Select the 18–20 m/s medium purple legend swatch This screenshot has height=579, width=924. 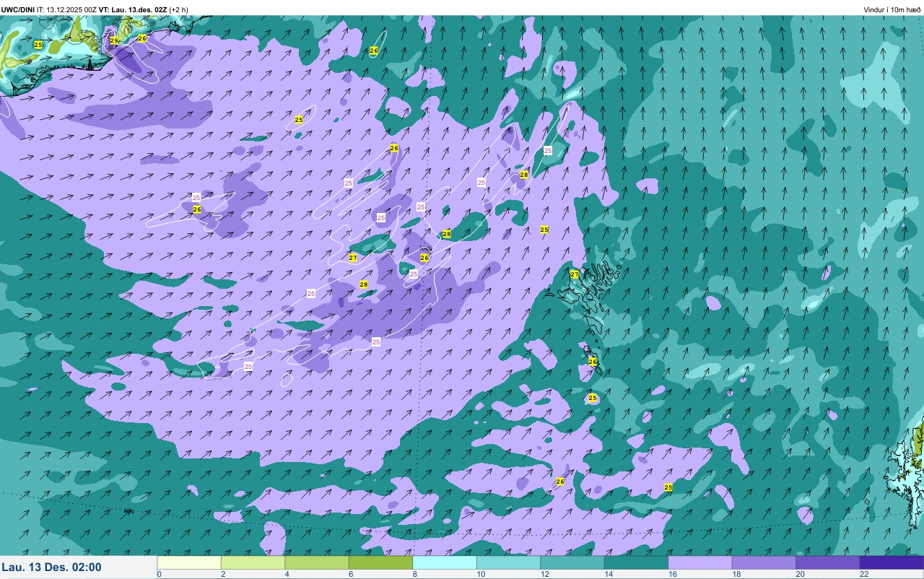tap(764, 562)
